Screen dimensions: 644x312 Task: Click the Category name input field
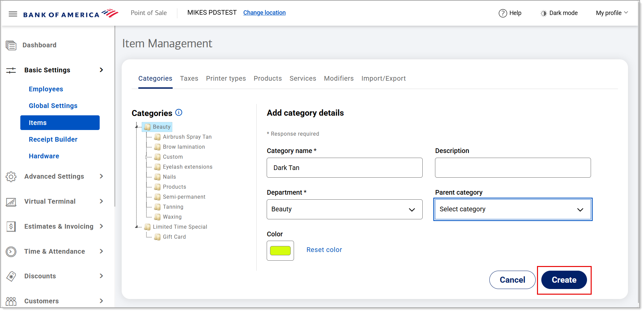tap(345, 168)
